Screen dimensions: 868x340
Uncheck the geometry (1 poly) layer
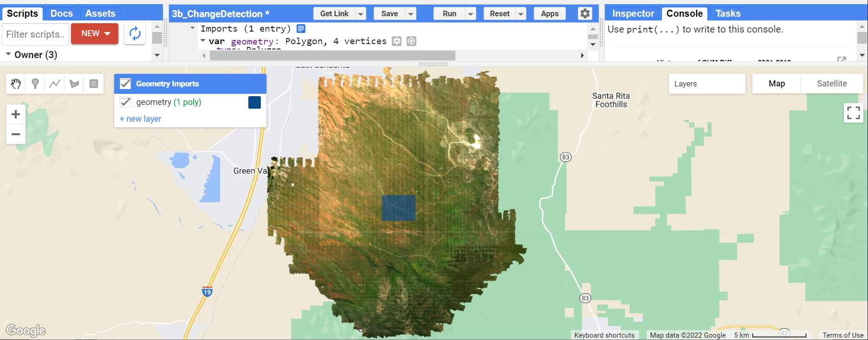click(125, 102)
